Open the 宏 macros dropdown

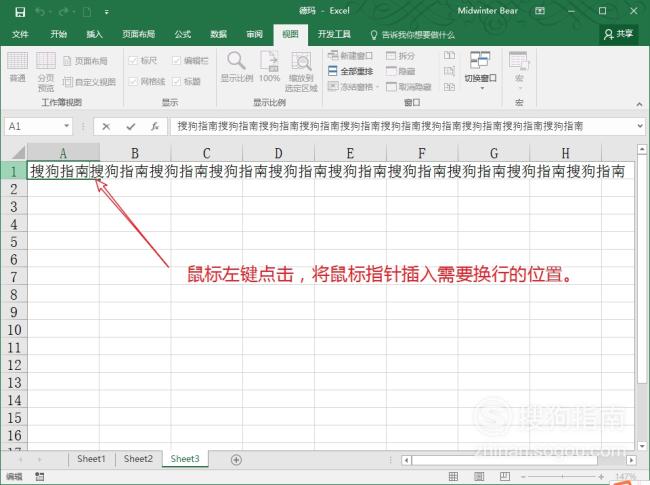519,70
